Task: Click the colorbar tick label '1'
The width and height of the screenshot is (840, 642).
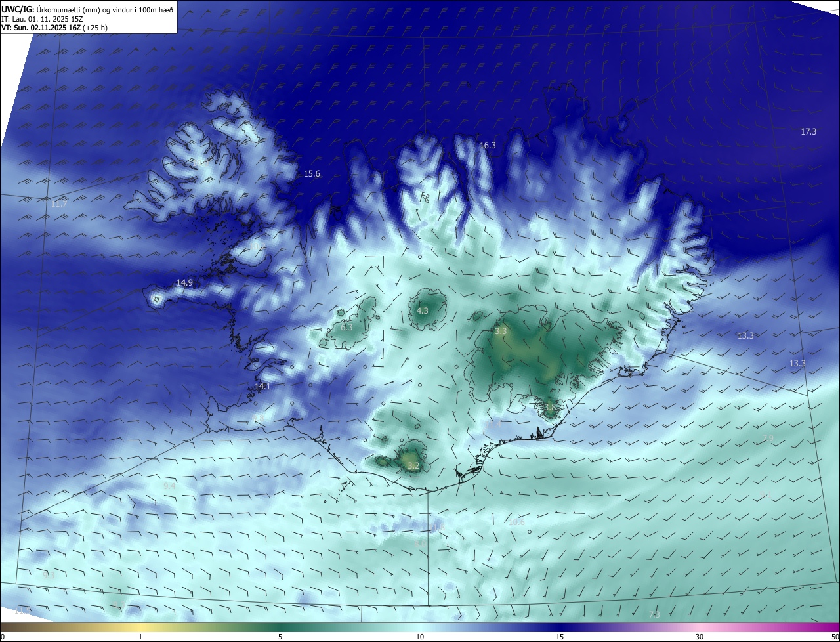Action: point(140,637)
